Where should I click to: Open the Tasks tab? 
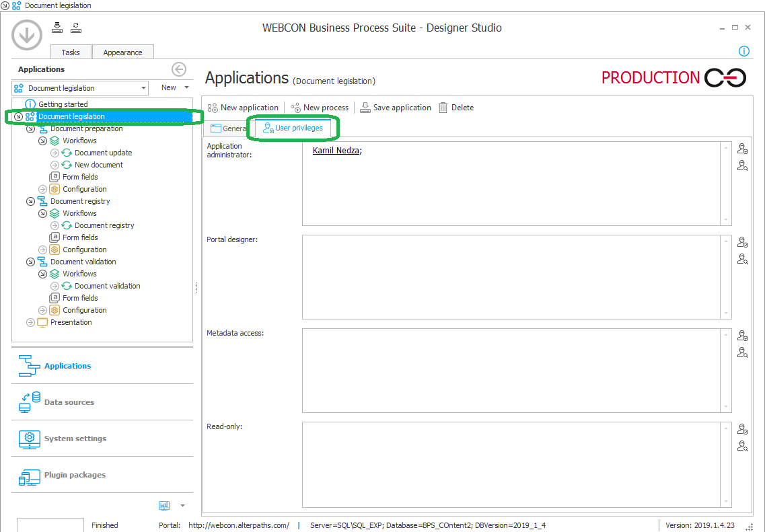(71, 52)
